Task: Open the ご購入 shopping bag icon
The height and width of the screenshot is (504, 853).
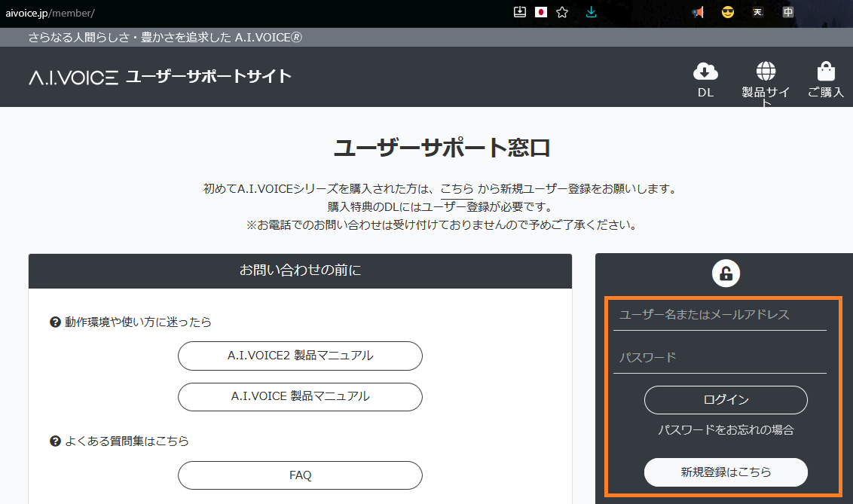Action: pos(826,72)
